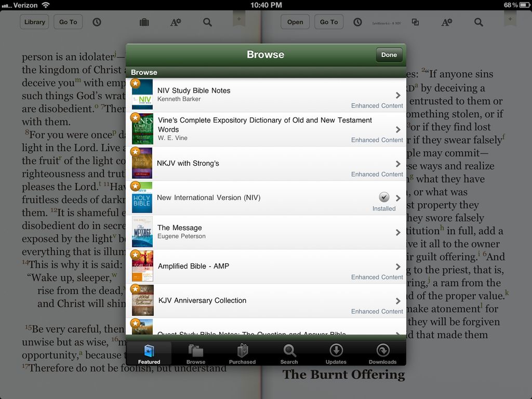Click the briefcase resource icon in left toolbar
Image resolution: width=532 pixels, height=399 pixels.
coord(144,22)
